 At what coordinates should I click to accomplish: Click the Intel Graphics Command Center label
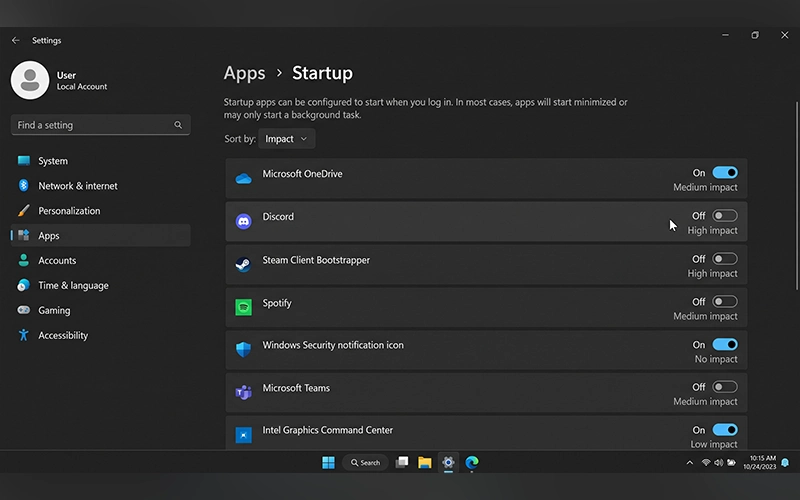pyautogui.click(x=328, y=430)
